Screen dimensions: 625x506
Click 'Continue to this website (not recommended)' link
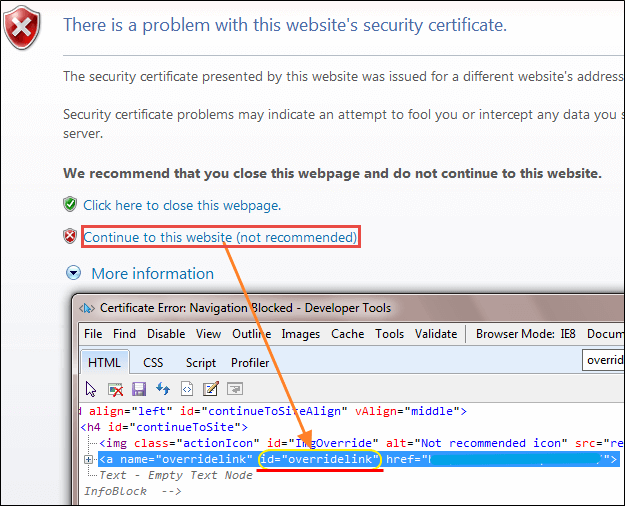(x=220, y=237)
